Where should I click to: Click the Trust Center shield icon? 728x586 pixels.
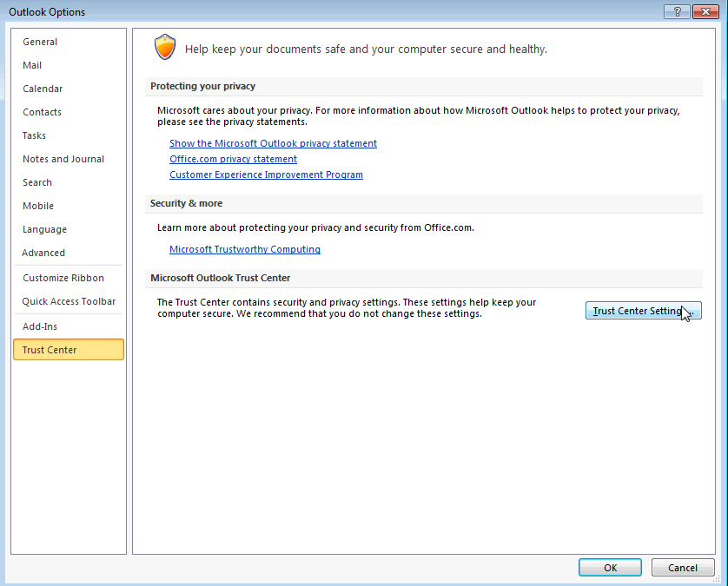coord(165,47)
